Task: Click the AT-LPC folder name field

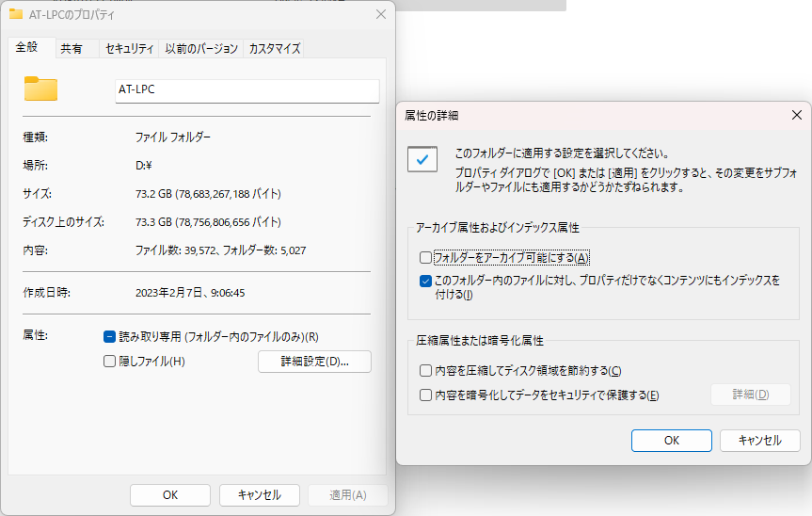Action: tap(247, 90)
